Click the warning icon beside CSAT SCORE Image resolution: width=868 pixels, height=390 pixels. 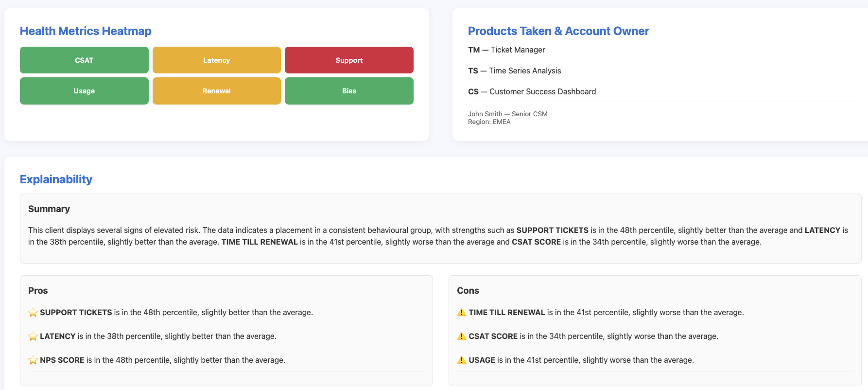(x=462, y=336)
